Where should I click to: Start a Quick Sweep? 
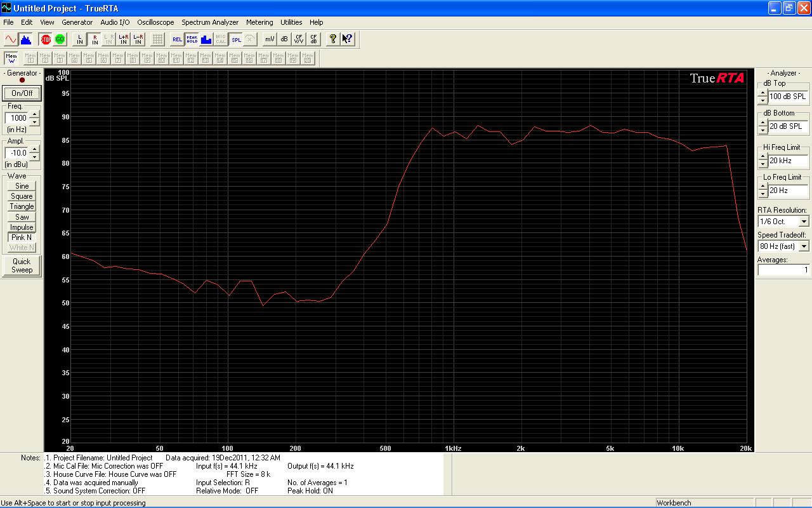(x=22, y=265)
